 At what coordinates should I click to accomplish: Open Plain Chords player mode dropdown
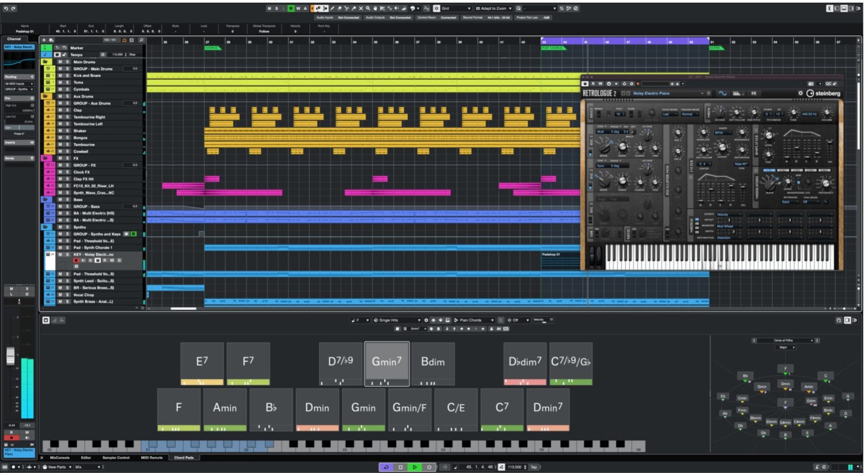point(474,320)
